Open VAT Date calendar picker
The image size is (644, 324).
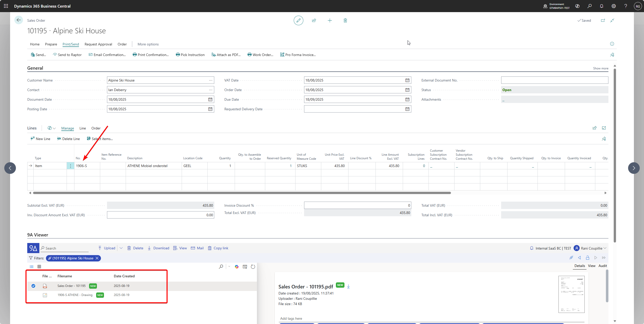pyautogui.click(x=407, y=80)
